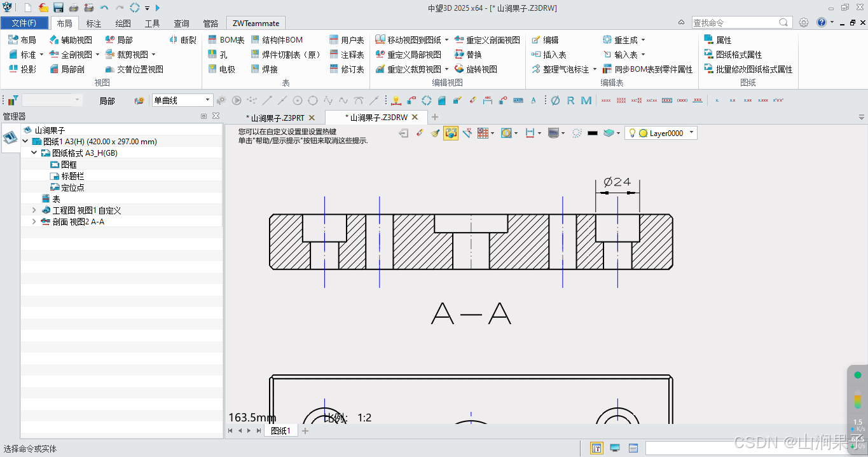Image resolution: width=868 pixels, height=457 pixels.
Task: Click the save disk icon in title bar
Action: [x=59, y=8]
